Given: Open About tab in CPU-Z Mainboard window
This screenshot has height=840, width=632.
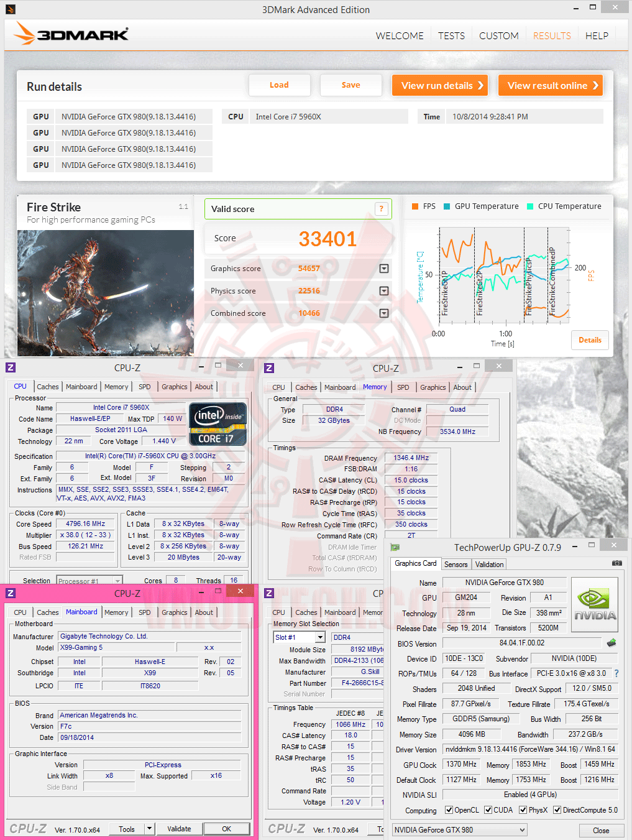Looking at the screenshot, I should [204, 612].
